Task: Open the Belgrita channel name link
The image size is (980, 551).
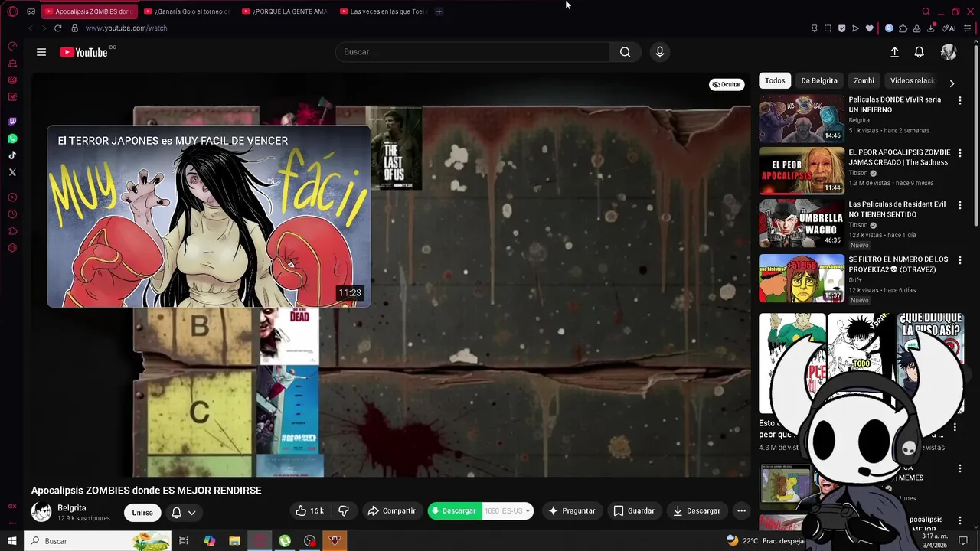Action: click(x=72, y=508)
